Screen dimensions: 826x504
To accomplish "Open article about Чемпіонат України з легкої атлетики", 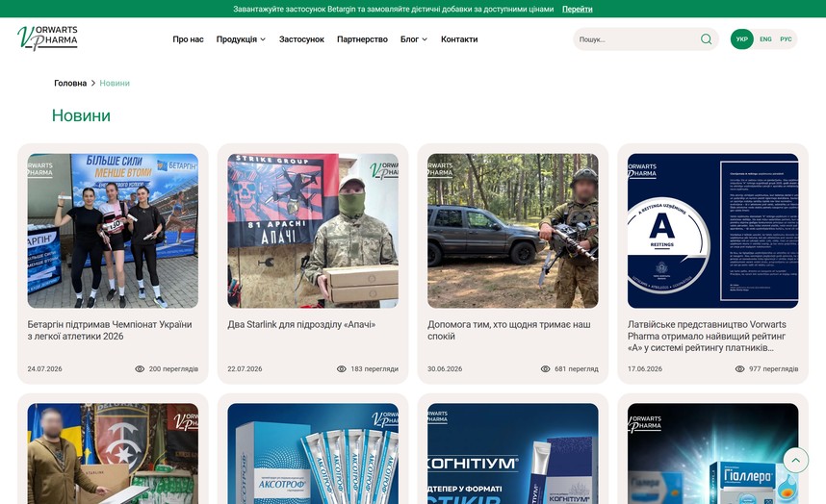I will click(x=110, y=330).
